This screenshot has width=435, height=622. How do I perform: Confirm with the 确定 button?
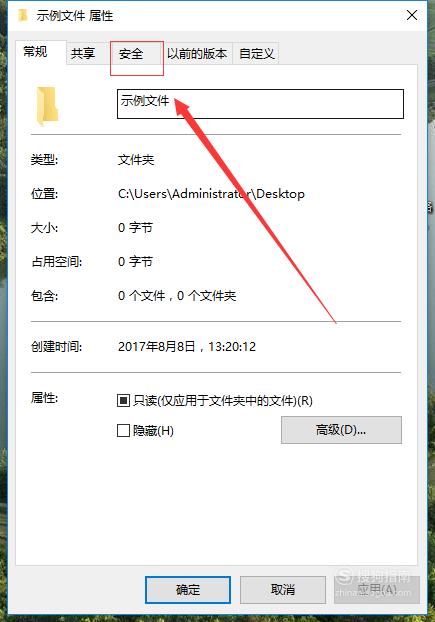(x=188, y=589)
